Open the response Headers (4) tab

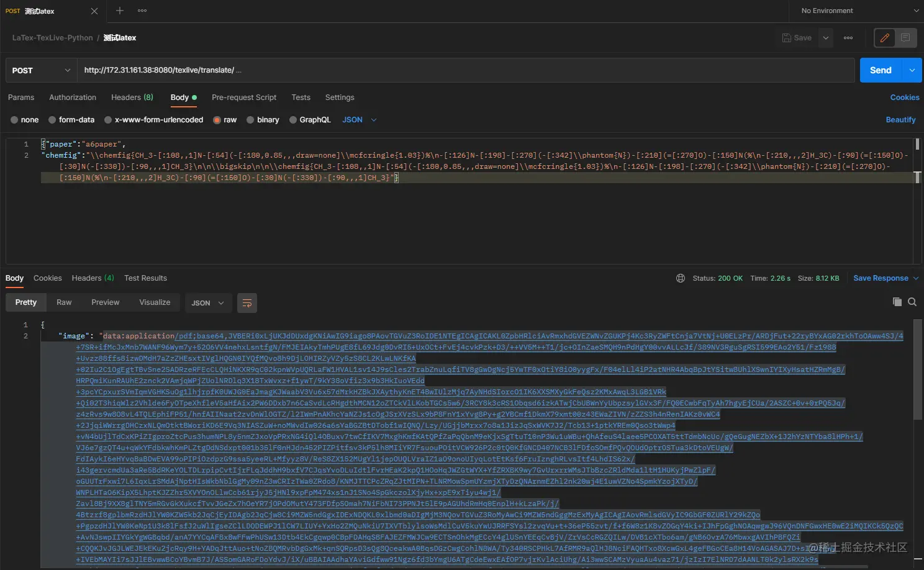(93, 278)
